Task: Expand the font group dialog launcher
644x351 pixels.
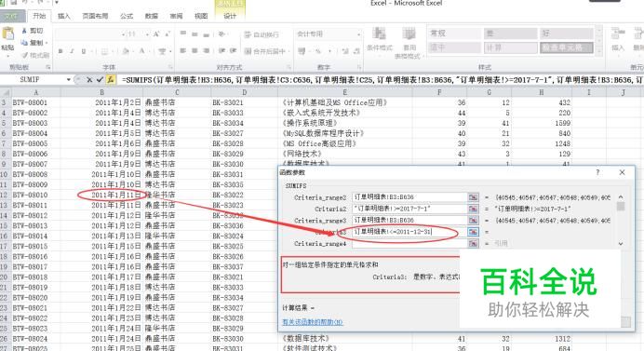Action: (170, 67)
